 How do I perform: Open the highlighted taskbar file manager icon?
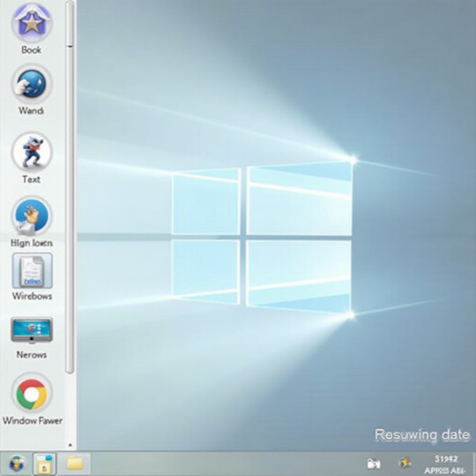point(44,463)
